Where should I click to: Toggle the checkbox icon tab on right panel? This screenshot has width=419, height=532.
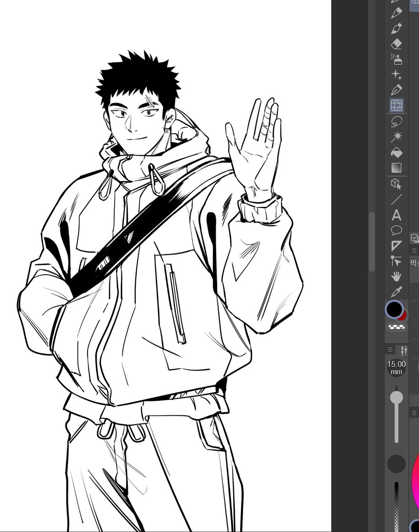pyautogui.click(x=414, y=237)
